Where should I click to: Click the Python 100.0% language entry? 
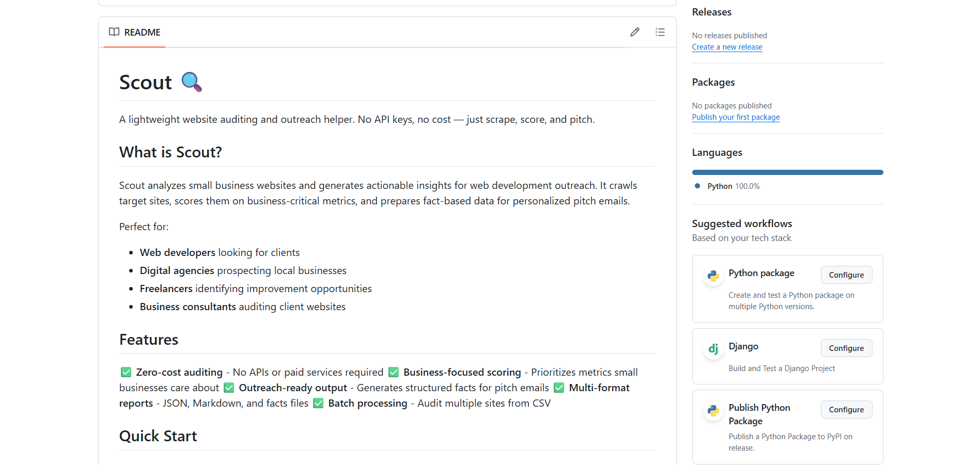[x=733, y=186]
